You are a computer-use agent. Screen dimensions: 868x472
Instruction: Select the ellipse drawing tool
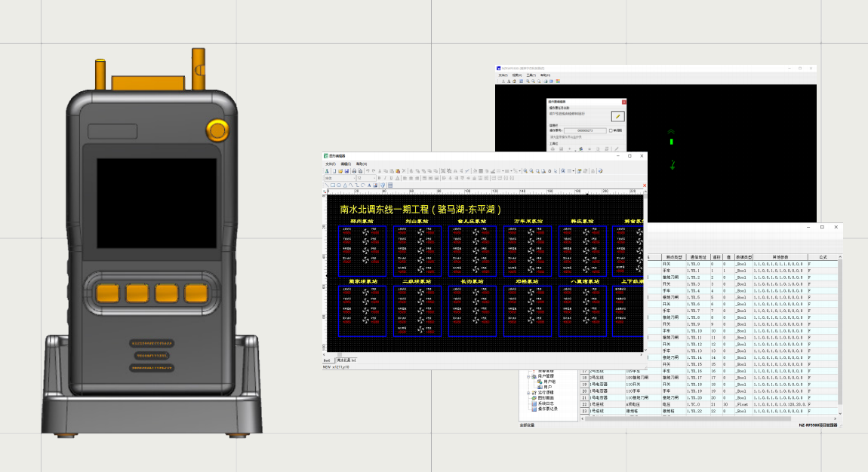coord(339,185)
